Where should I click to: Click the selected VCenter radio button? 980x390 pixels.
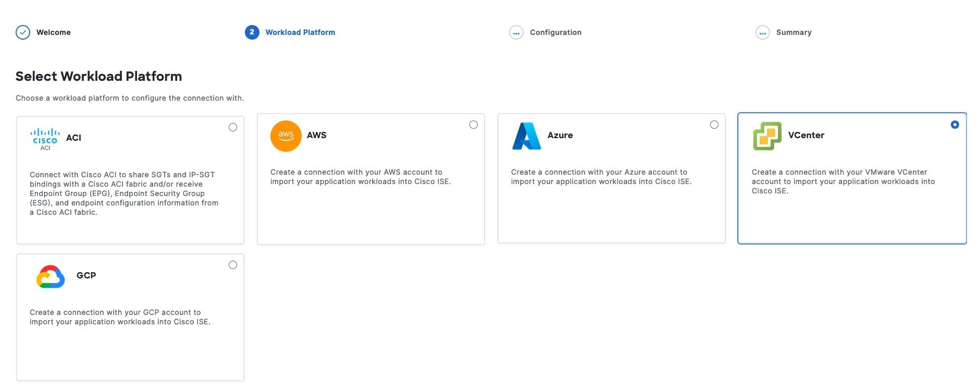(954, 125)
